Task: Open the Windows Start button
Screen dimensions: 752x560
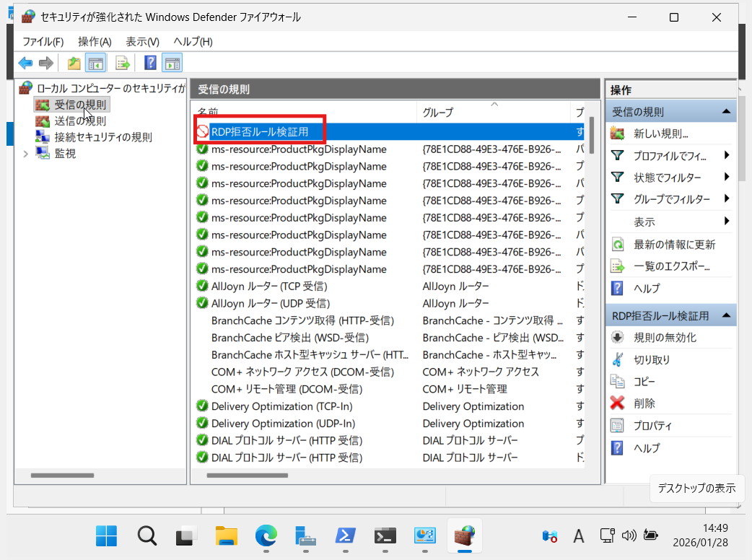Action: click(107, 535)
